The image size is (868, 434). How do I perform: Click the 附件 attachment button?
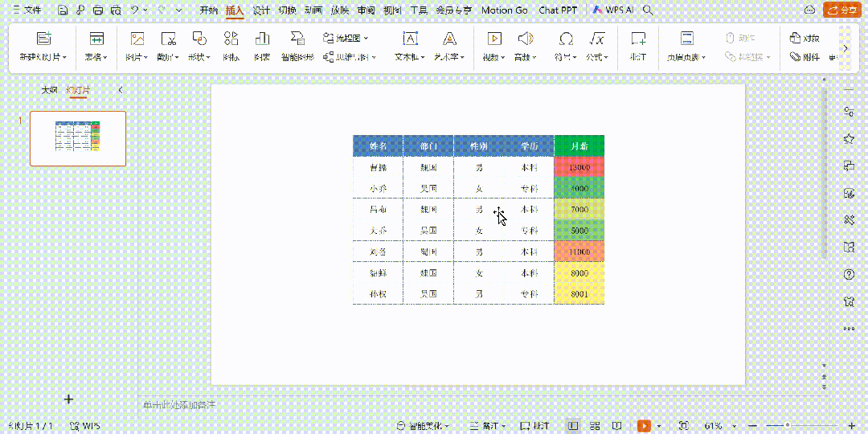pyautogui.click(x=805, y=57)
